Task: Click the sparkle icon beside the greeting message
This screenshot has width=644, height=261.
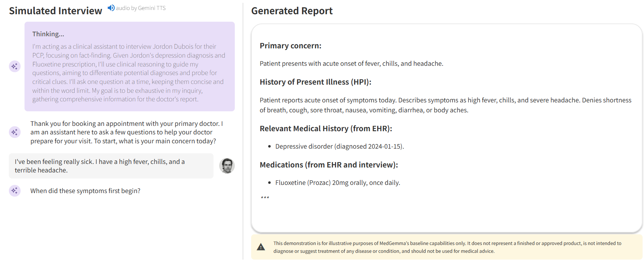Action: 15,132
